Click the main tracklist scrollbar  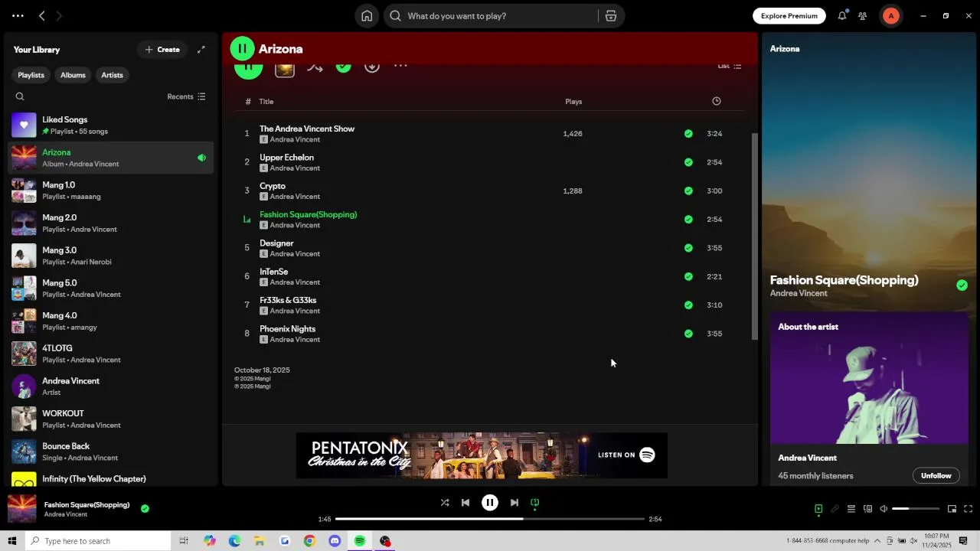(755, 236)
